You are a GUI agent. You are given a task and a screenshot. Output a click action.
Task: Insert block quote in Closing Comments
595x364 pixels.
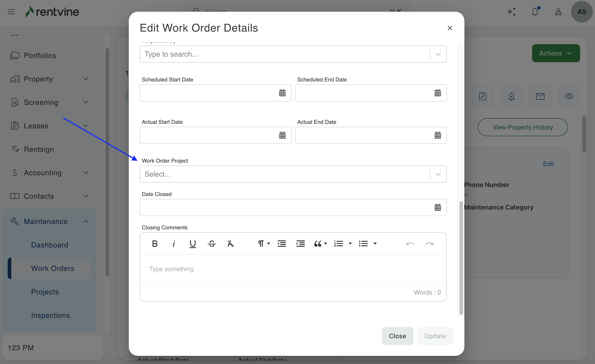(x=318, y=244)
